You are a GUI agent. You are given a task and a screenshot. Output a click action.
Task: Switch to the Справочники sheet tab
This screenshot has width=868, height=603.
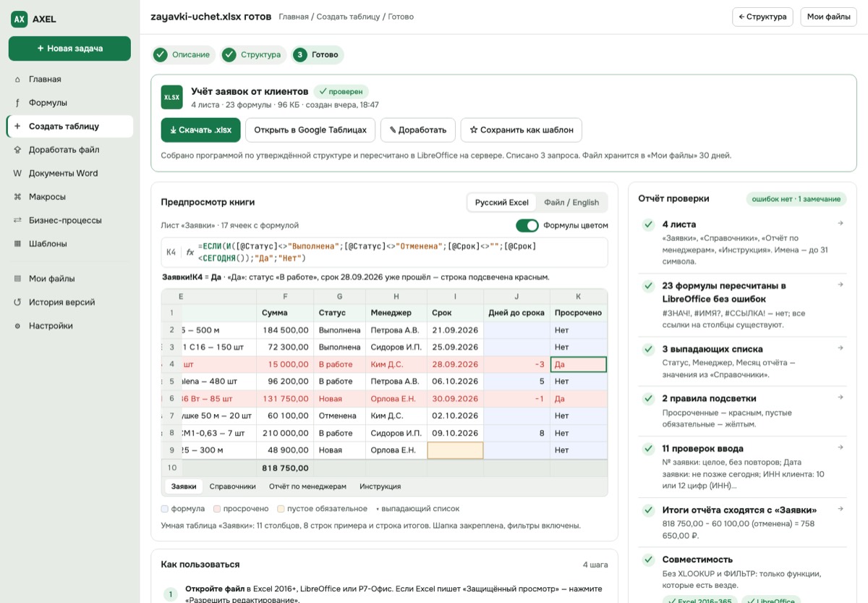click(x=233, y=486)
